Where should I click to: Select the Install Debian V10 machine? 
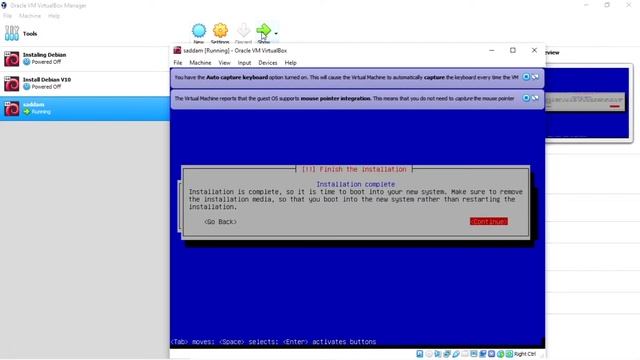tap(84, 84)
